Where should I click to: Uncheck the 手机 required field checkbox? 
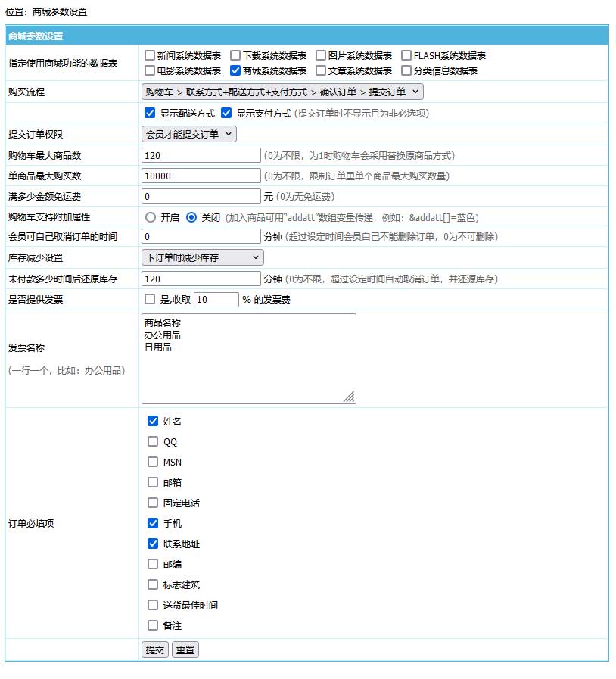(153, 523)
